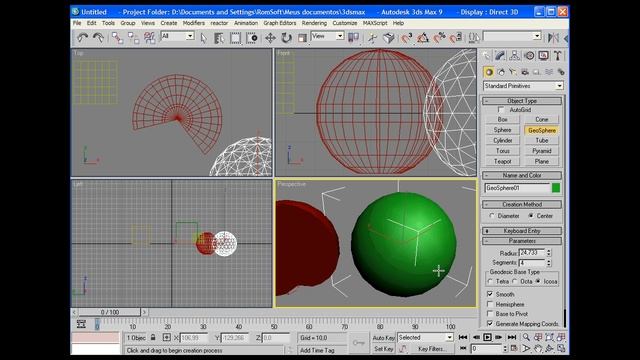This screenshot has height=360, width=640.
Task: Enable the Hemisphere checkbox
Action: click(x=490, y=304)
